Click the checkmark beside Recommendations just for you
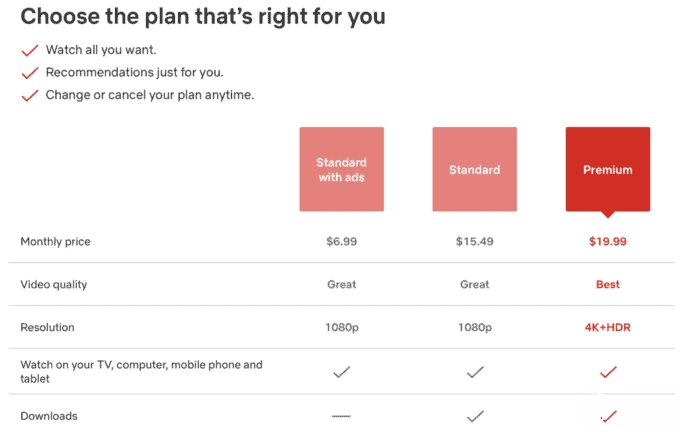Screen dimensions: 694x438 (x=30, y=73)
